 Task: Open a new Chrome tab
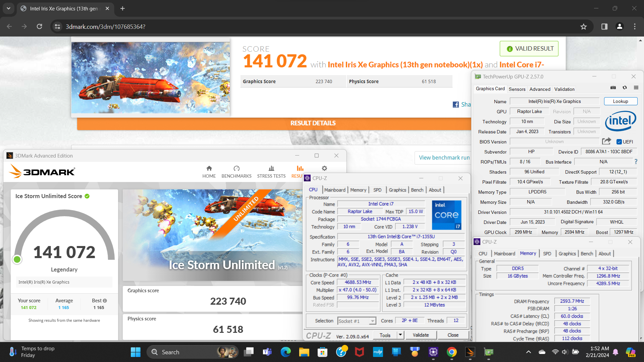(x=122, y=8)
